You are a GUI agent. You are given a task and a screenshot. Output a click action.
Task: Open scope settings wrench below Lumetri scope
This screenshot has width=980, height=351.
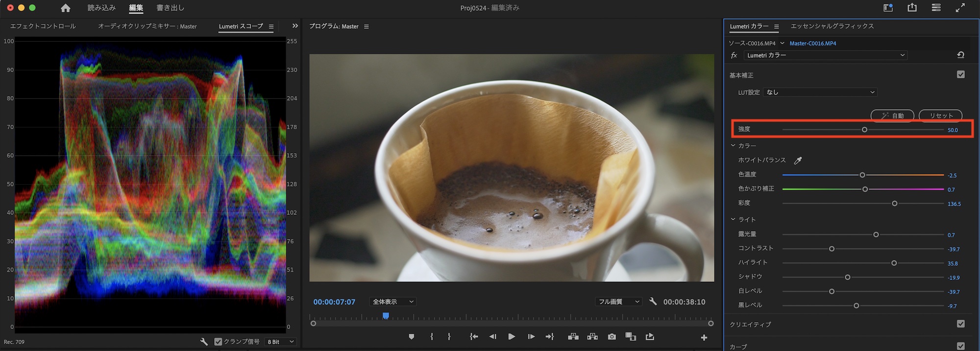point(204,342)
